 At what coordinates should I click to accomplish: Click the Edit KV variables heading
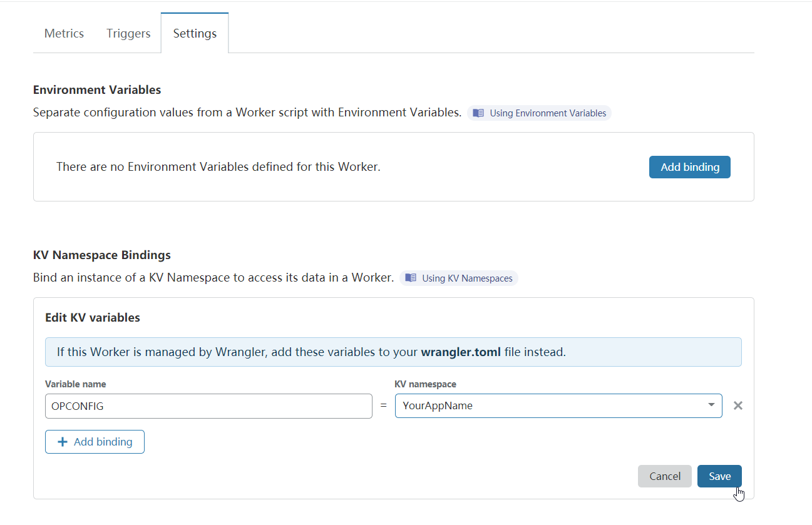pos(93,318)
